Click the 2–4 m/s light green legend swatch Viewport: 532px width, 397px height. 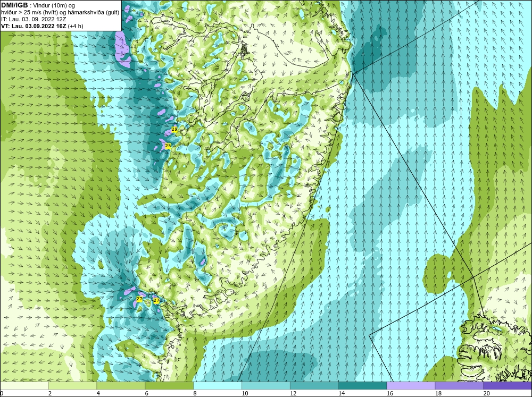tap(72, 385)
